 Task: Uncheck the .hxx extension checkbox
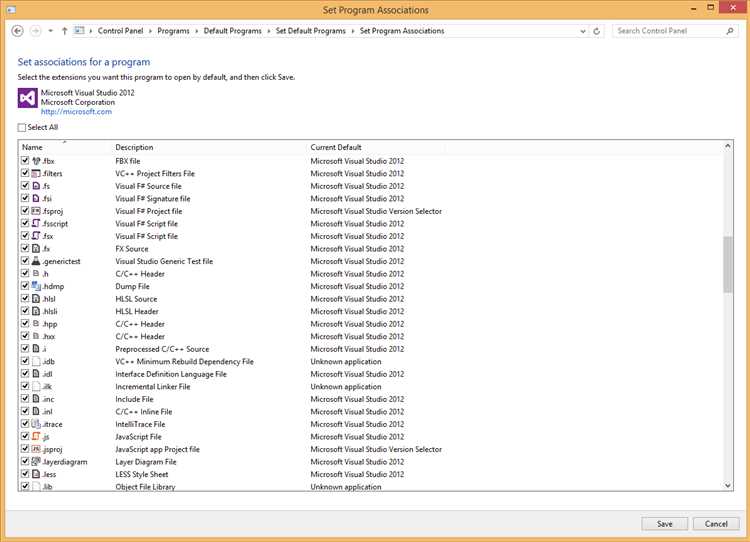(x=25, y=336)
